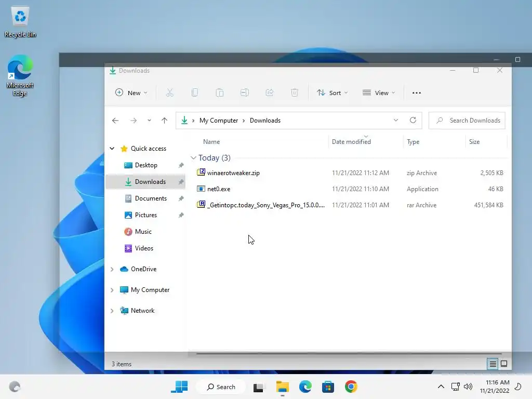
Task: Switch to large thumbnails view icon
Action: (504, 364)
